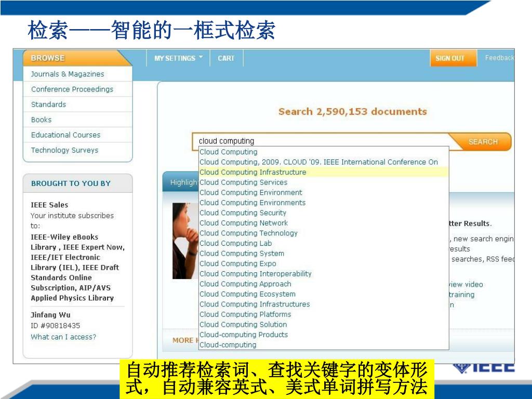This screenshot has height=399, width=532.
Task: Select 'Cloud Computing Security' suggestion
Action: (324, 213)
